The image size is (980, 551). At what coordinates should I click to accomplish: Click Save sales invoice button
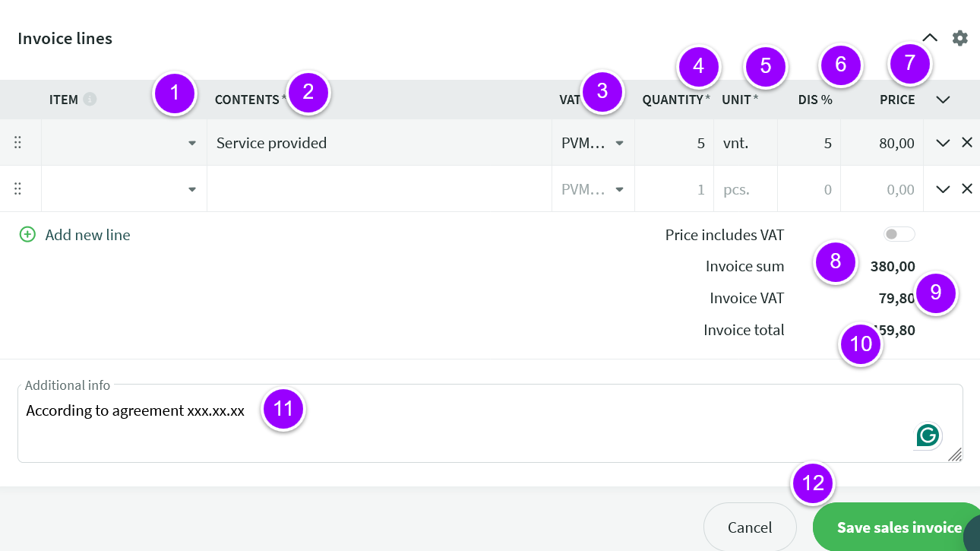coord(896,527)
